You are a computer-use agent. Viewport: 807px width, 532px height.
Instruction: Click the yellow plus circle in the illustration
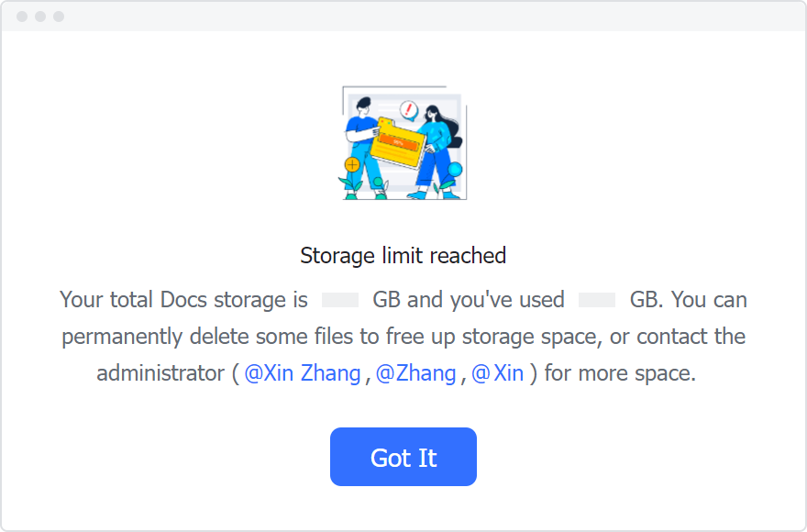(x=352, y=165)
